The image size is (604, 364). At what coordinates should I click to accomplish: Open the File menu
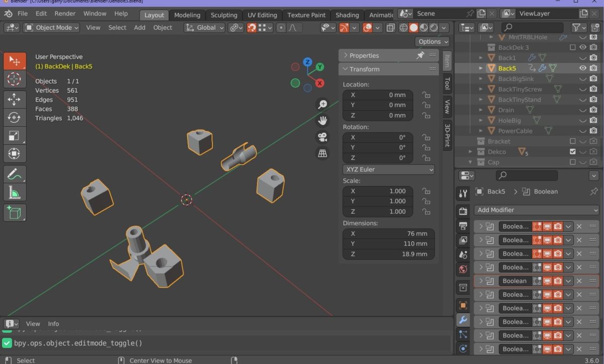23,14
